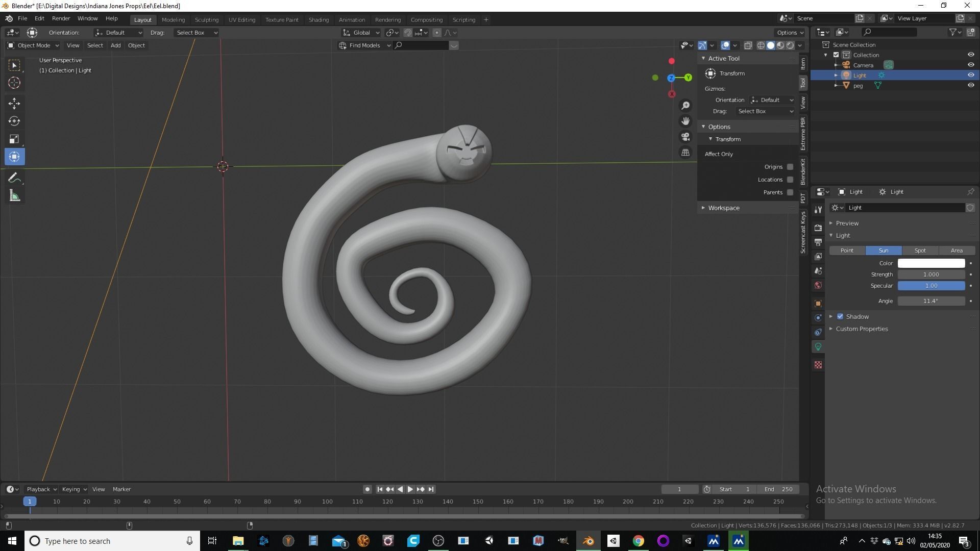Open the Render menu
The width and height of the screenshot is (980, 551).
point(61,18)
